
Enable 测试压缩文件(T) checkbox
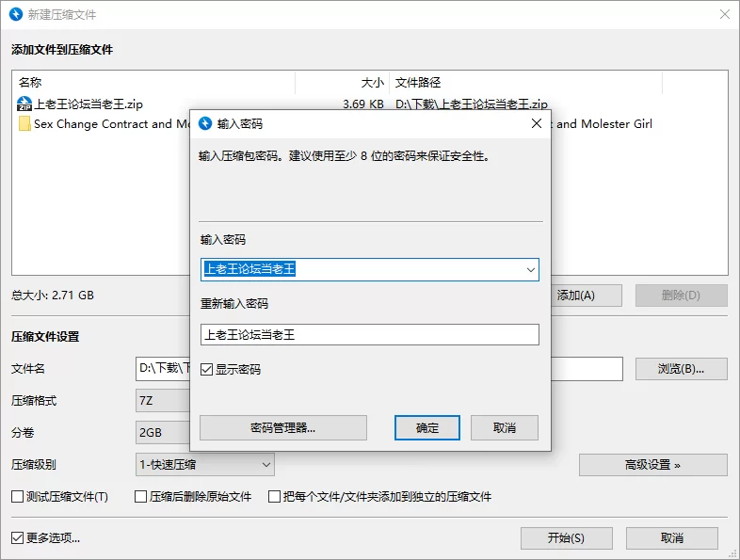click(18, 496)
